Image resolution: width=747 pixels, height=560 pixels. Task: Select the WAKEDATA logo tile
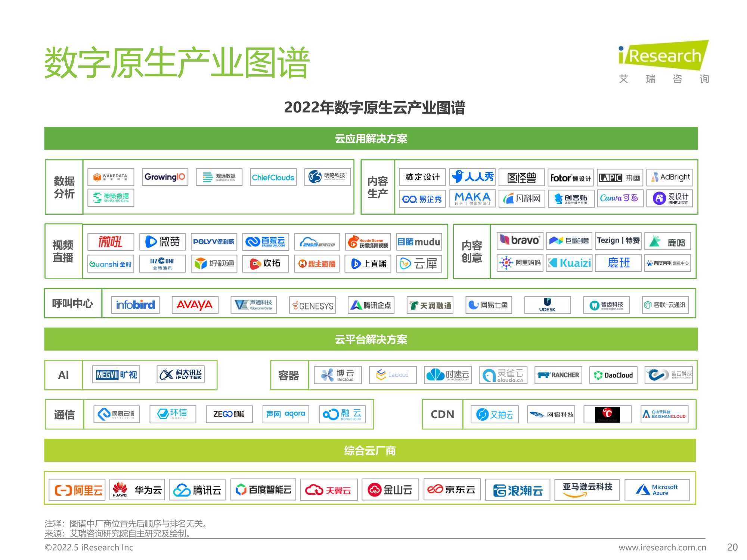click(x=111, y=177)
